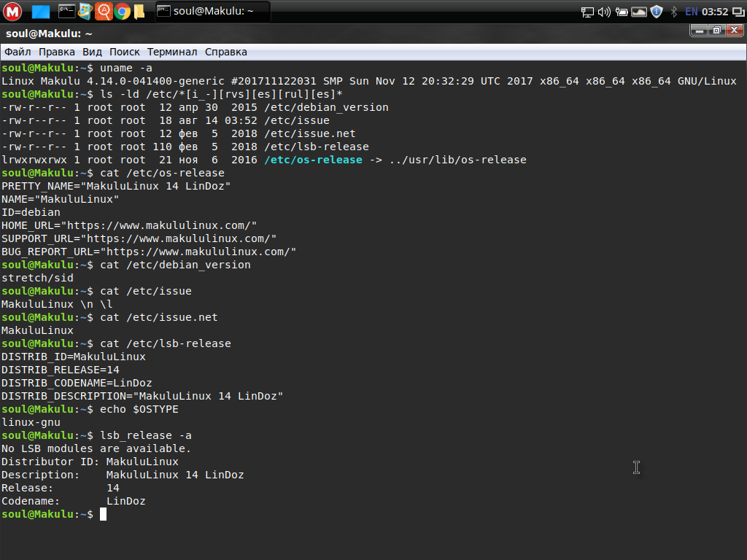Click the DISTRIB_DESCRIPTION line

click(x=142, y=396)
